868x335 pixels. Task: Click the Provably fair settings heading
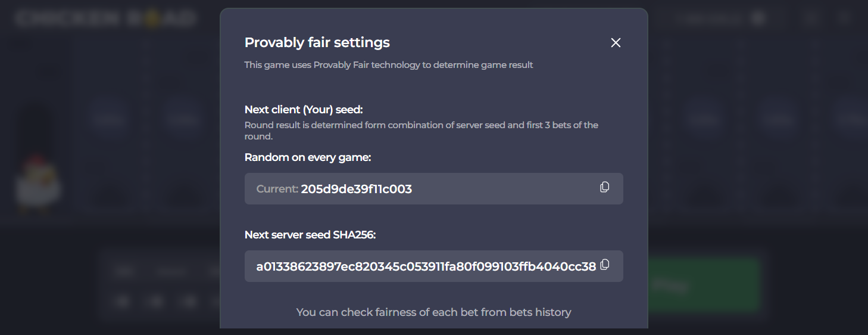317,42
